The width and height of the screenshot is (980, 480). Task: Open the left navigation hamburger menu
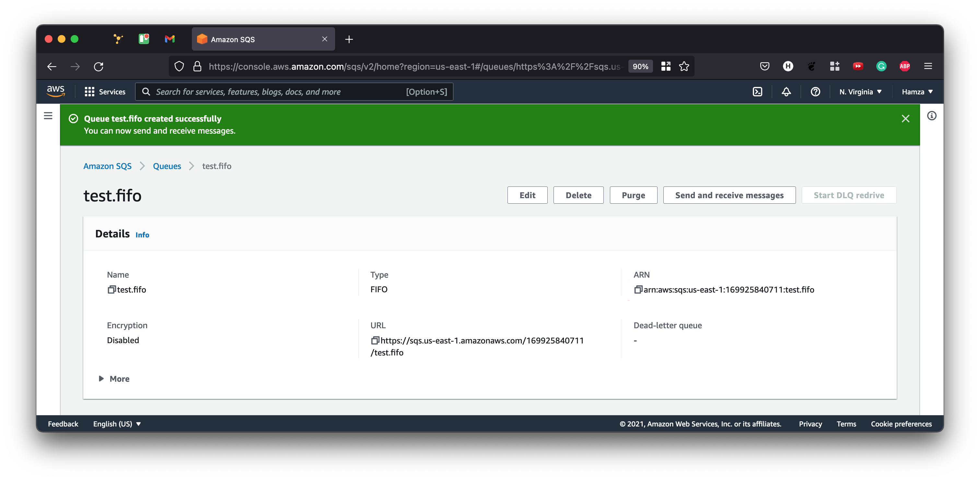tap(48, 116)
